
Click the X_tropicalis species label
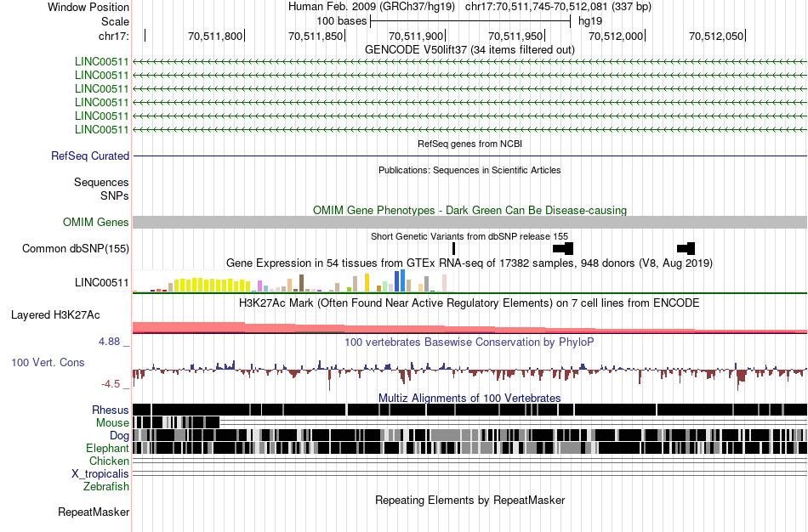tap(100, 474)
